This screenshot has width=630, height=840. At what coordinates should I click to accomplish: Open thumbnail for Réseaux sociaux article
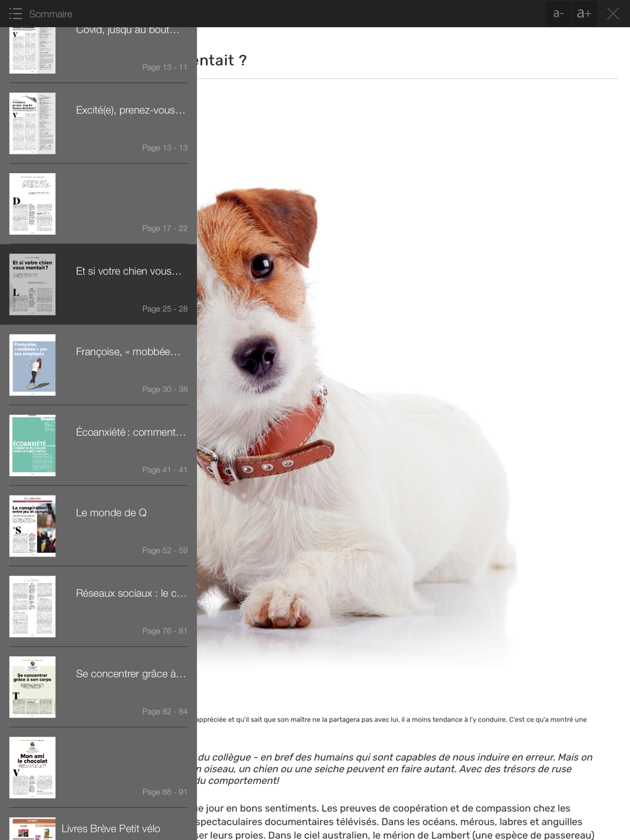click(32, 607)
